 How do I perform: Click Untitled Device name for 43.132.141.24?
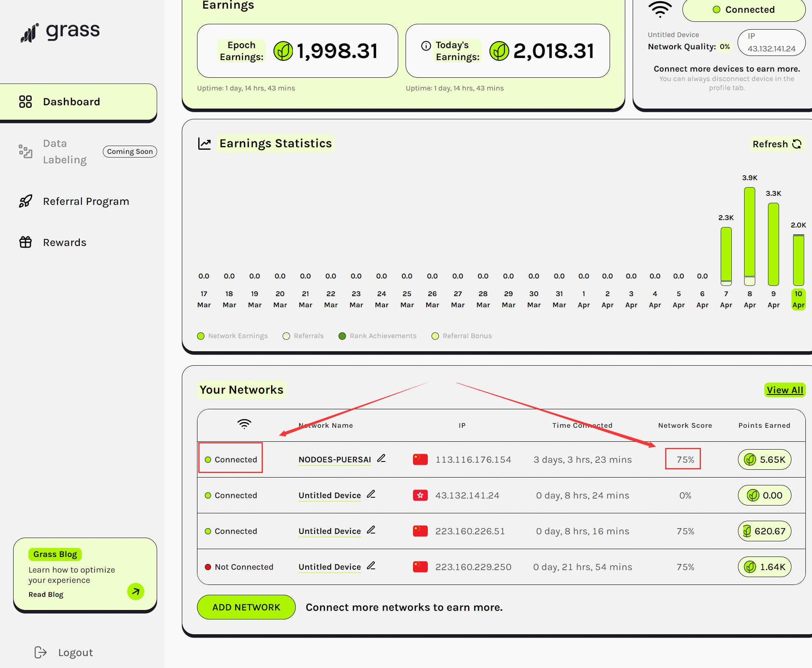(329, 496)
